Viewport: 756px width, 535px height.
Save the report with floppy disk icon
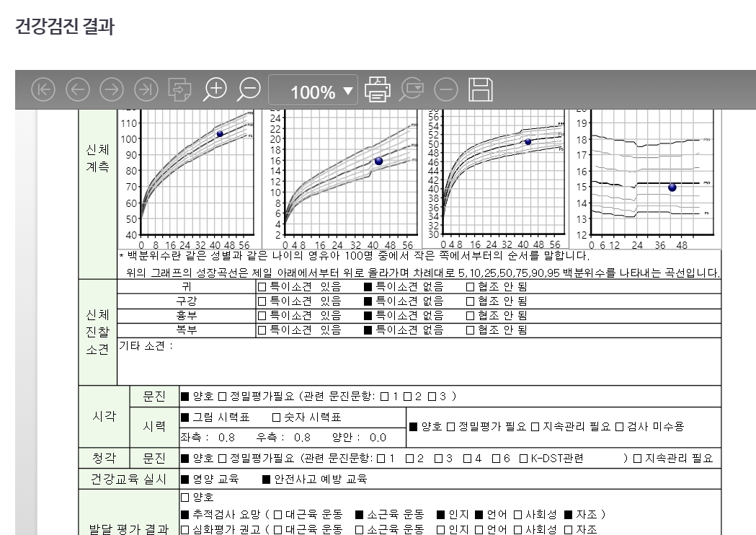pos(481,89)
